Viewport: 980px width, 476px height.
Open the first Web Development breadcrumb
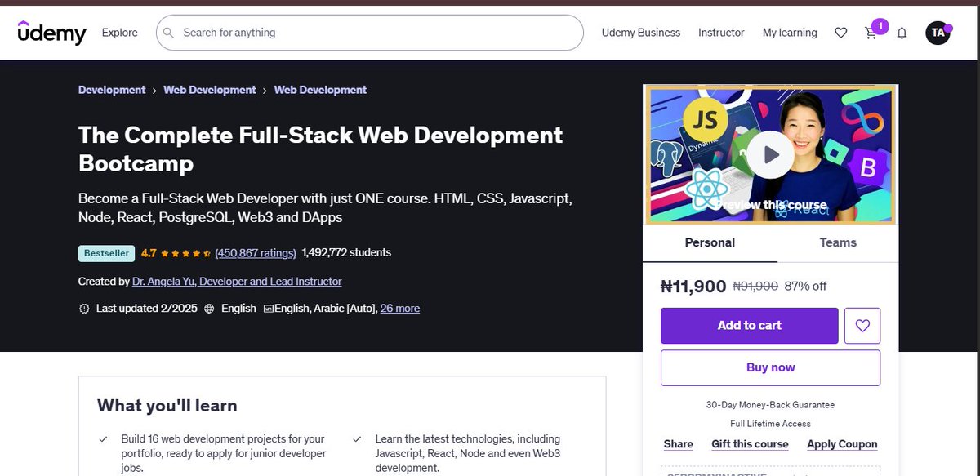(x=210, y=90)
